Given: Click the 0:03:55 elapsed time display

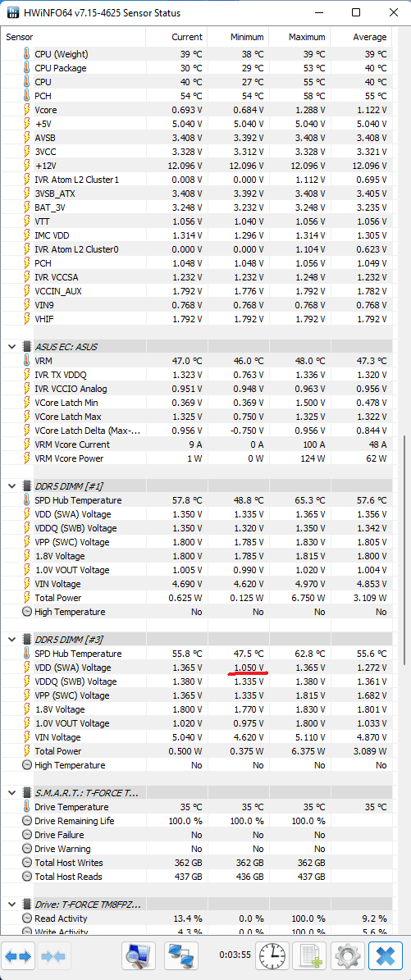Looking at the screenshot, I should tap(235, 955).
